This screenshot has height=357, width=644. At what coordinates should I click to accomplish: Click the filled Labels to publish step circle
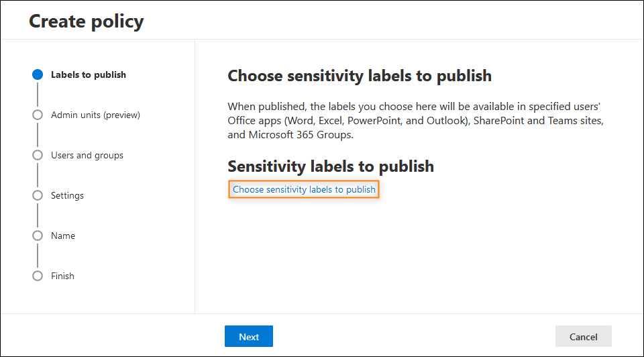pyautogui.click(x=38, y=74)
